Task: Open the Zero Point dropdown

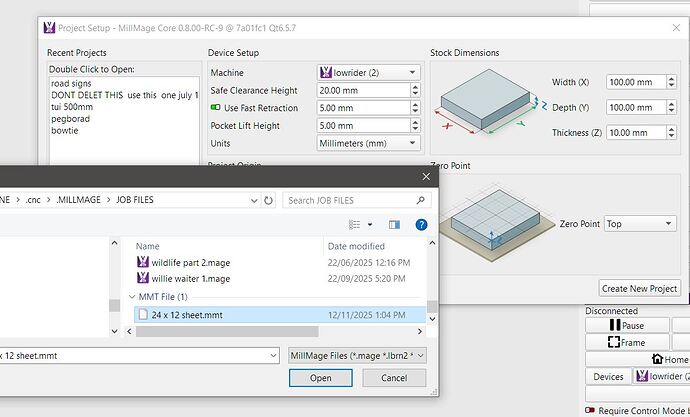Action: 640,224
